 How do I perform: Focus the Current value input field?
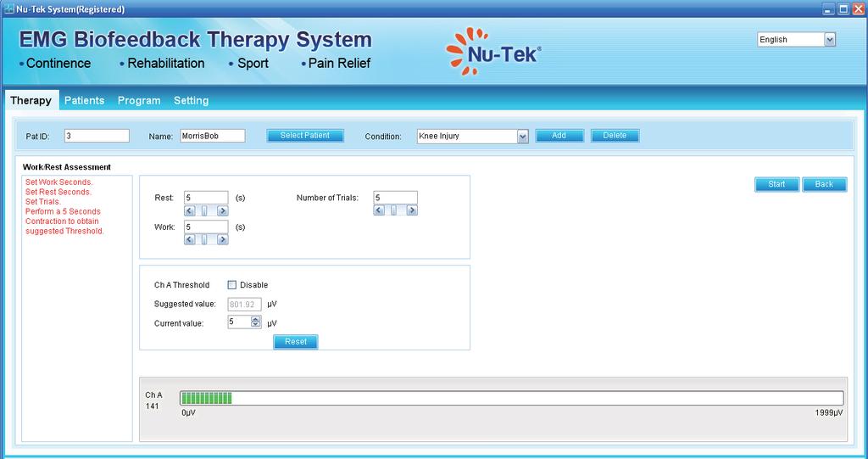tap(240, 322)
